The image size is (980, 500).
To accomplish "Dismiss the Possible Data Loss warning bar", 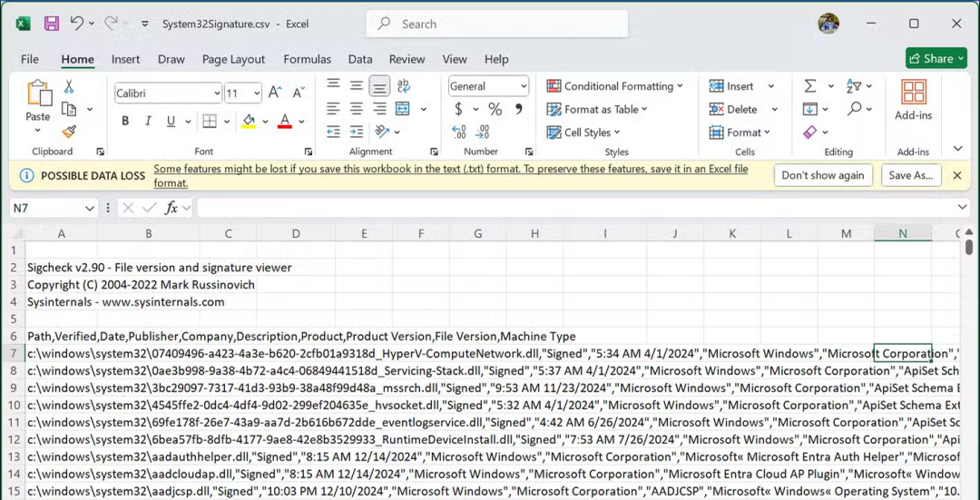I will point(957,176).
